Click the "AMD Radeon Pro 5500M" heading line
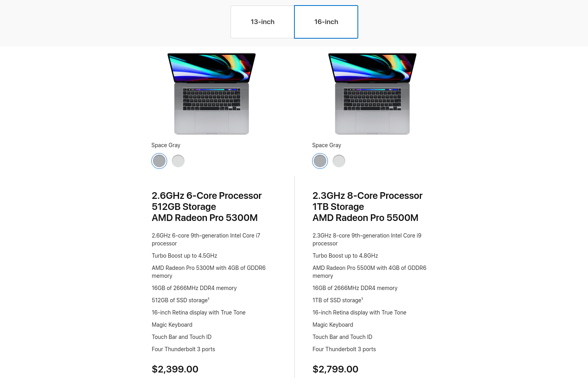588x378 pixels. [365, 218]
